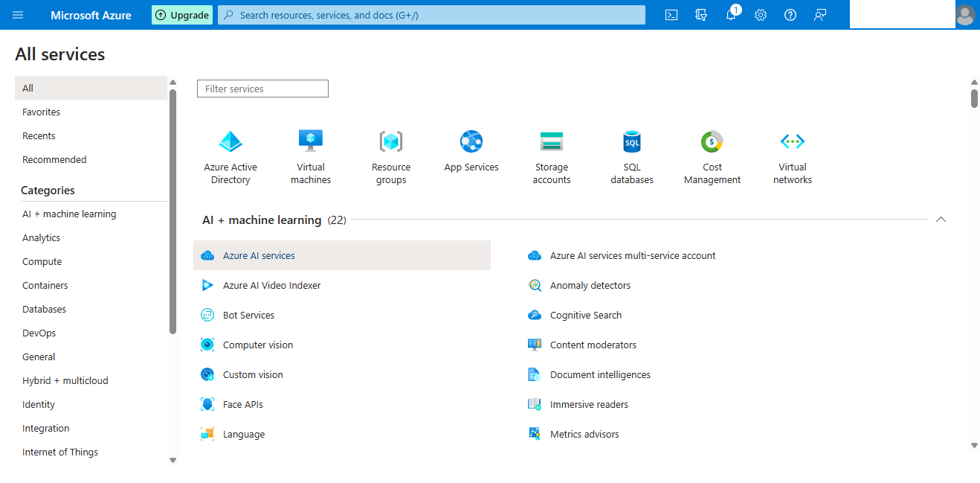Click the Language service icon
This screenshot has height=483, width=980.
tap(207, 434)
